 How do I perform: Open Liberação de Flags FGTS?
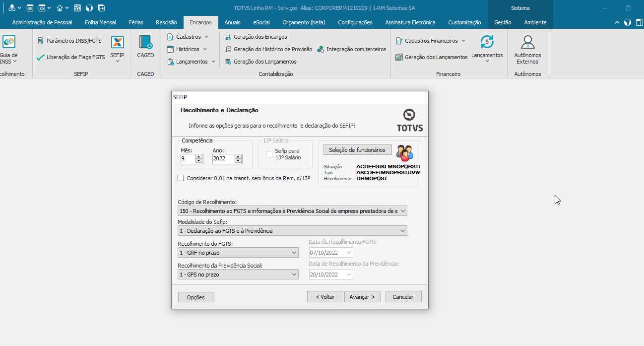(x=71, y=57)
